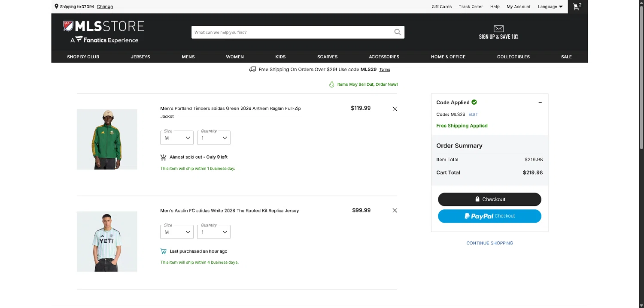
Task: Click the envelope sign-up icon
Action: pos(498,29)
